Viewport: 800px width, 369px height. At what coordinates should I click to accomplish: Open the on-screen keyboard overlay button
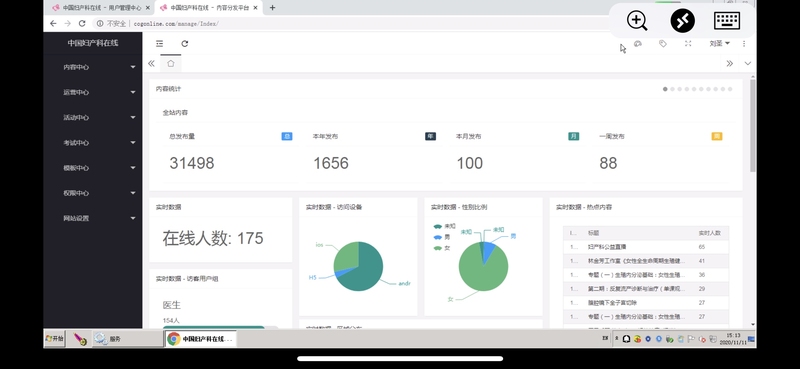click(x=727, y=21)
